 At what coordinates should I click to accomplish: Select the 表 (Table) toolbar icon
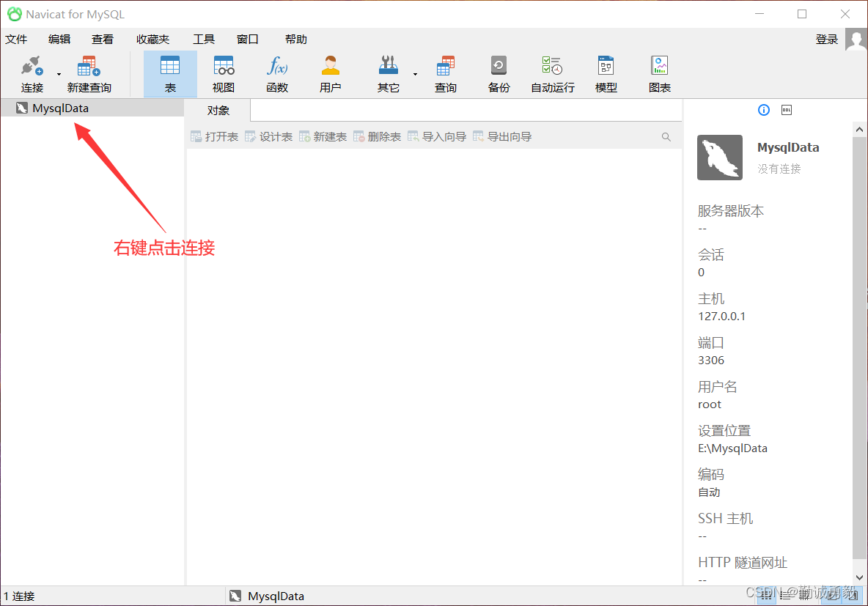pyautogui.click(x=170, y=74)
